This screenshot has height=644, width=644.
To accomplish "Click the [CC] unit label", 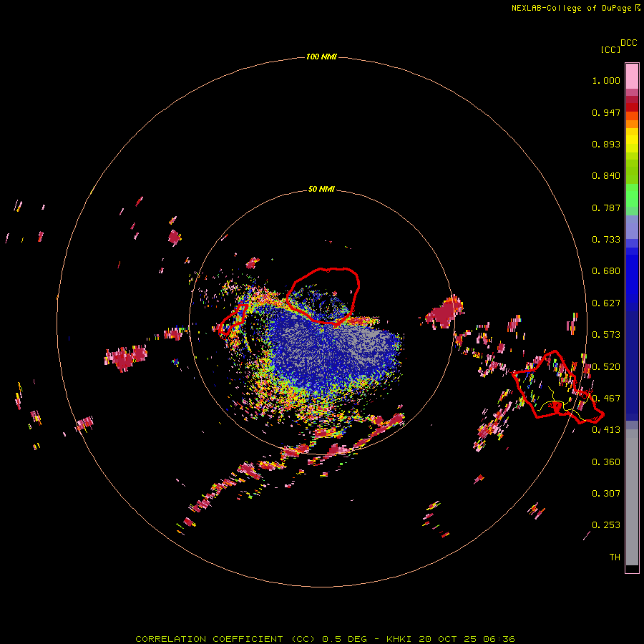I will point(610,49).
